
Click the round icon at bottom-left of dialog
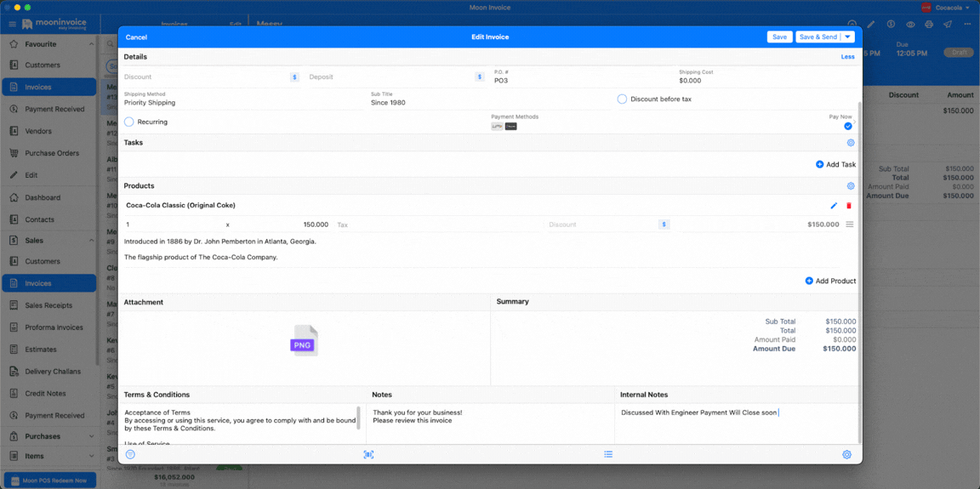[131, 455]
